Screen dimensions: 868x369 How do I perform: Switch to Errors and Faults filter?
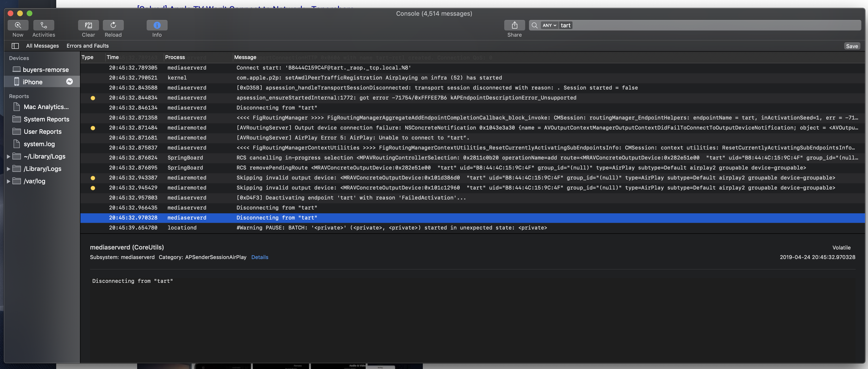88,46
